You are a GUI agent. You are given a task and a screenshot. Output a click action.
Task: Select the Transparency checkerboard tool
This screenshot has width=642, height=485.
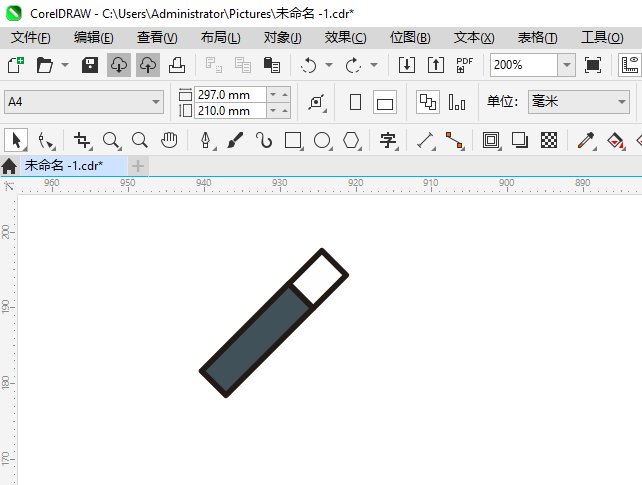[x=549, y=140]
